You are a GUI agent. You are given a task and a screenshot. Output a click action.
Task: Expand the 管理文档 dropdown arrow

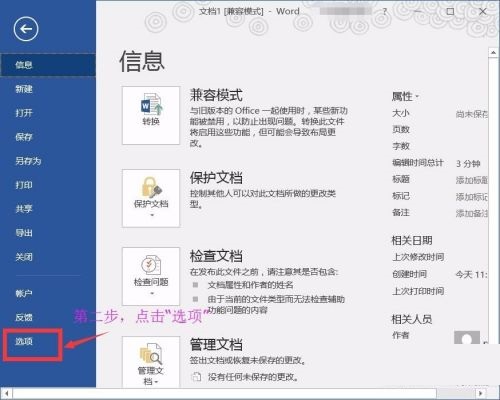tap(156, 382)
